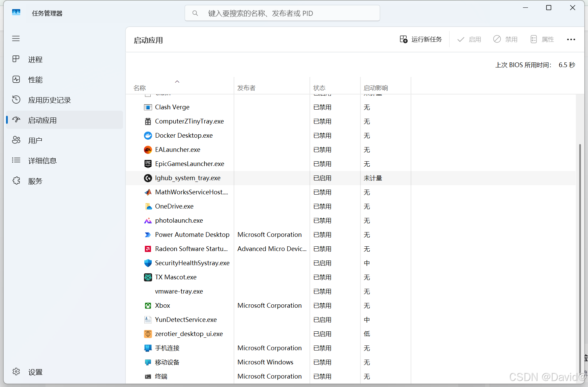Click the 低 impact of zerotier_desktop_ui.exe

(367, 334)
